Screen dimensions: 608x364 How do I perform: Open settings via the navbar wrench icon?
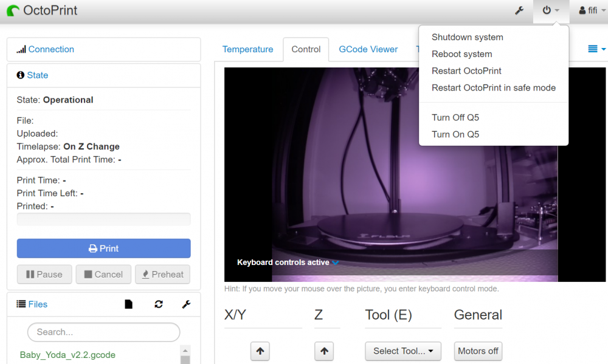(519, 10)
